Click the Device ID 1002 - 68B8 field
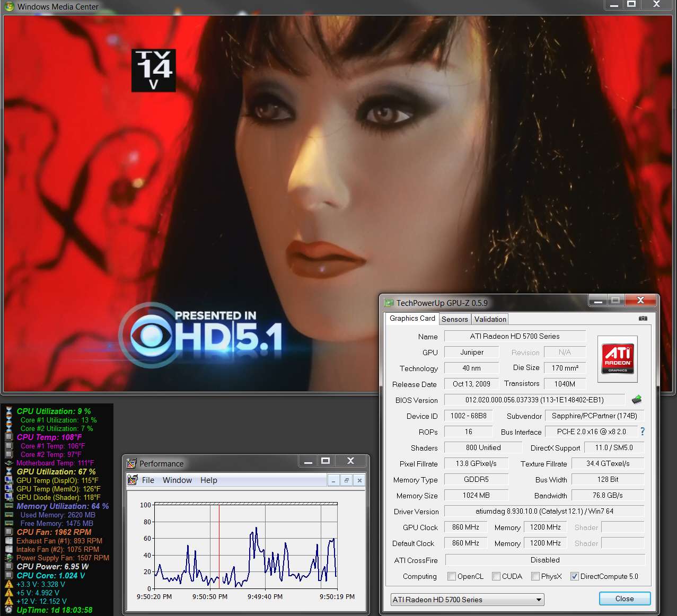 (x=469, y=416)
